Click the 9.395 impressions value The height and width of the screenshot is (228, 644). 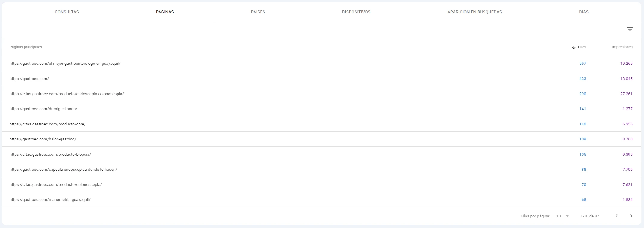pyautogui.click(x=628, y=154)
